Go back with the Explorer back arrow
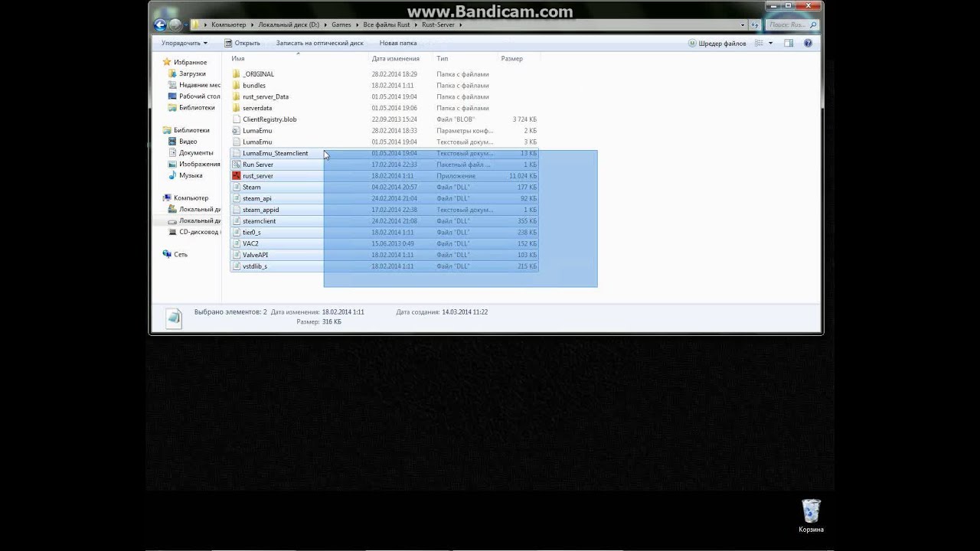Image resolution: width=980 pixels, height=551 pixels. point(160,24)
